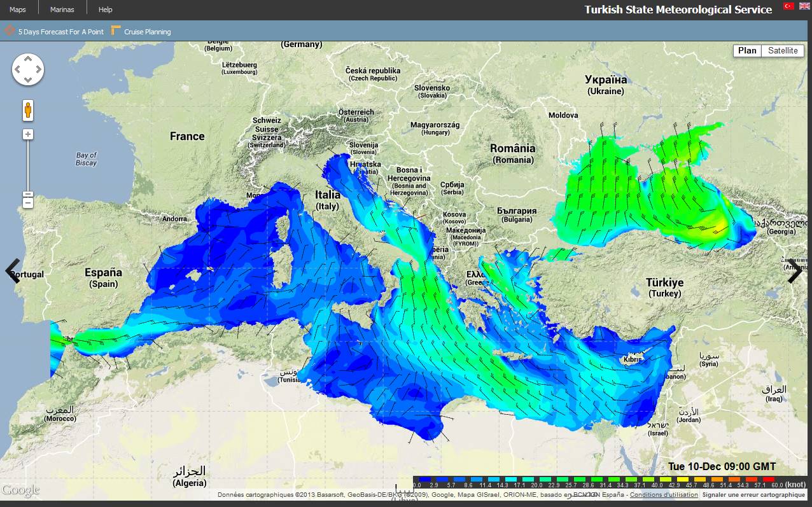Go to the previous forecast with left arrow

tap(13, 271)
